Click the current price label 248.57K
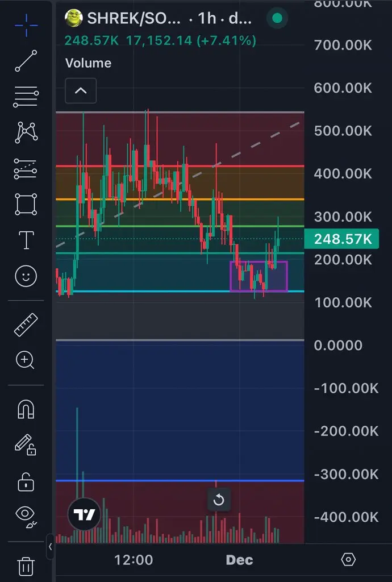The image size is (392, 582). (x=341, y=239)
